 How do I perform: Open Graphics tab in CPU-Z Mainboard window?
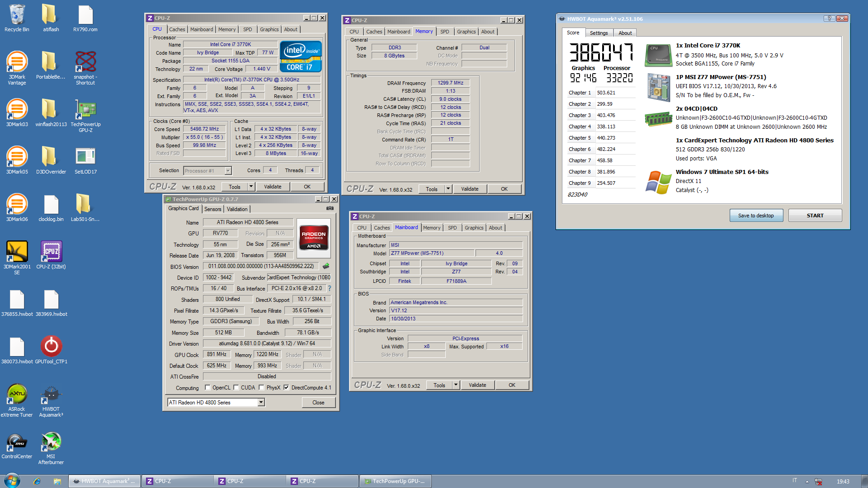(474, 228)
